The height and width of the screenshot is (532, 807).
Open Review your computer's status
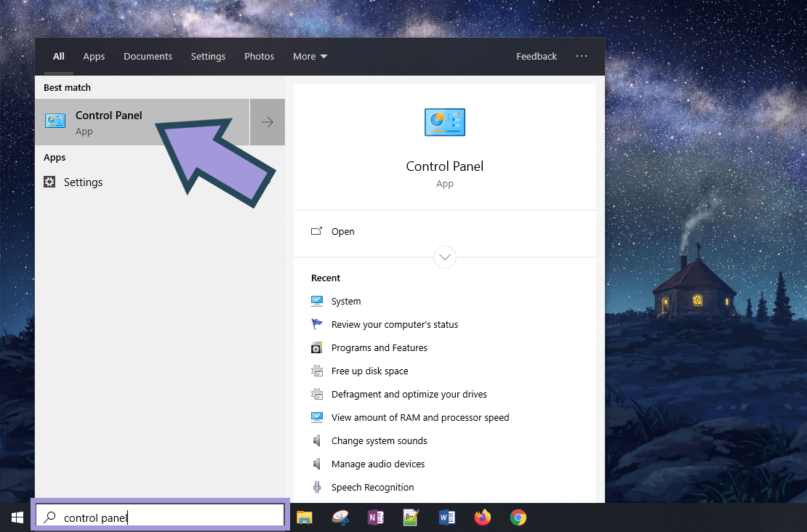(394, 325)
